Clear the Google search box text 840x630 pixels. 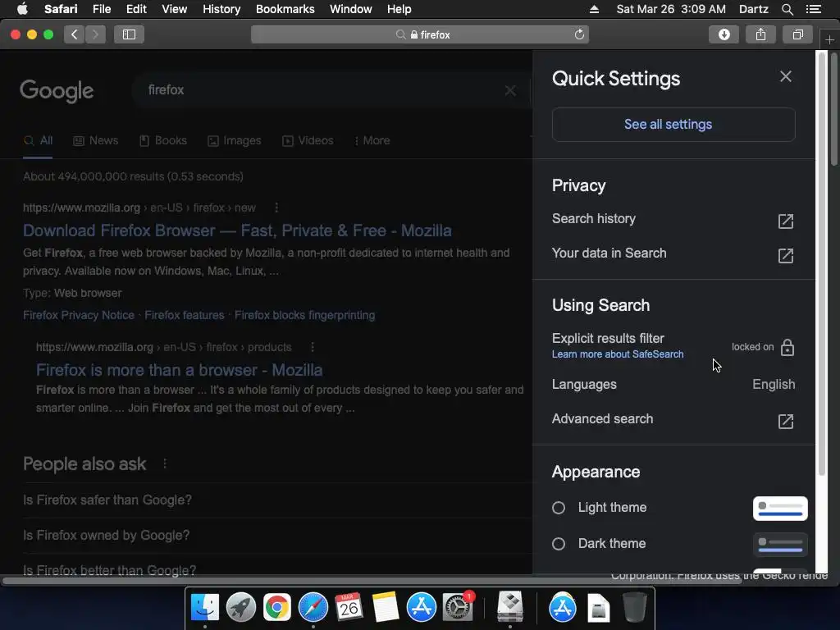(510, 90)
